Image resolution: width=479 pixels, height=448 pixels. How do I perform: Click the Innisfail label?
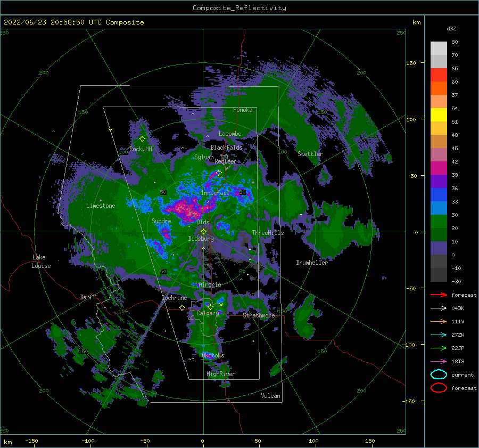point(215,193)
